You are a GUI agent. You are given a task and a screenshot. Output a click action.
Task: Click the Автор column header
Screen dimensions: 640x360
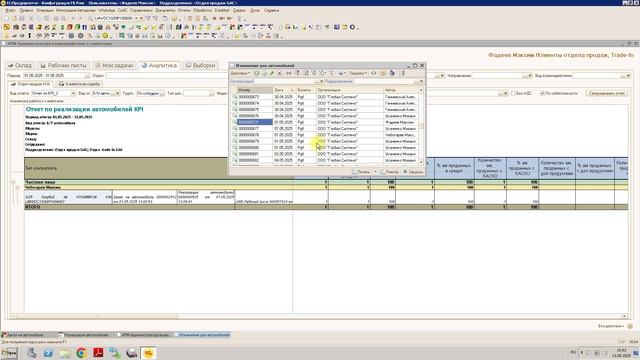(x=400, y=90)
